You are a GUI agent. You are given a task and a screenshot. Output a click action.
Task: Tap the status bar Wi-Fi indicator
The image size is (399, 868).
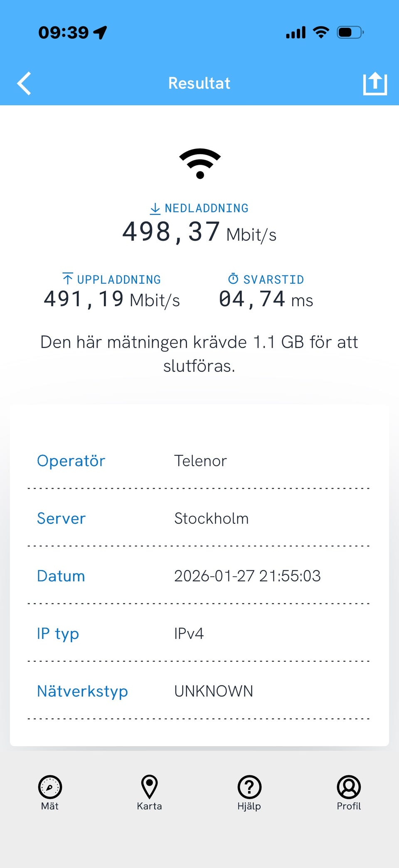321,32
